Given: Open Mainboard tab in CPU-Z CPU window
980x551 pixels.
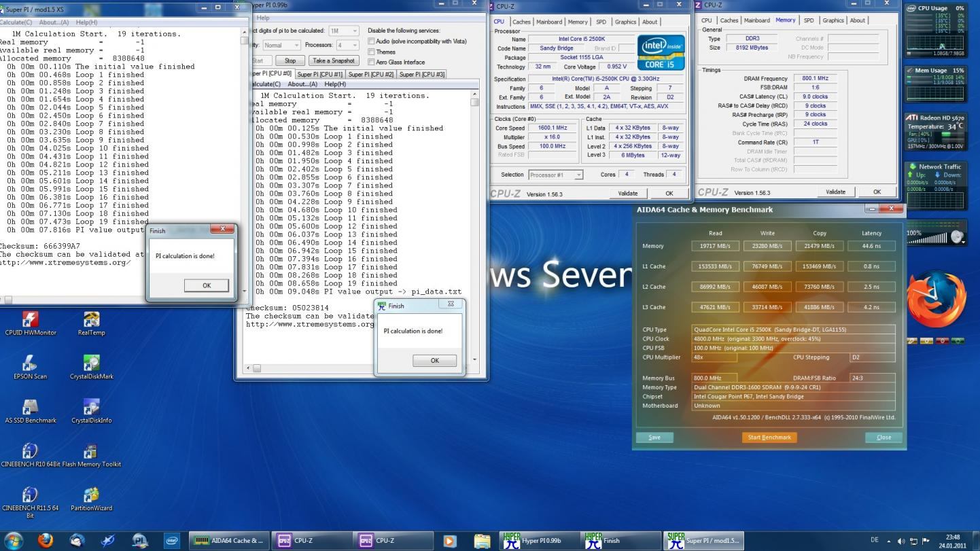Looking at the screenshot, I should pos(549,22).
